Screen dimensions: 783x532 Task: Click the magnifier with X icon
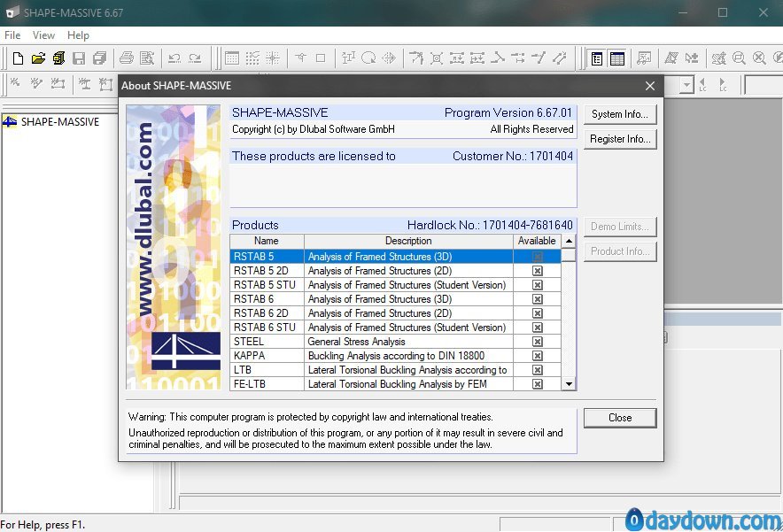tap(759, 58)
